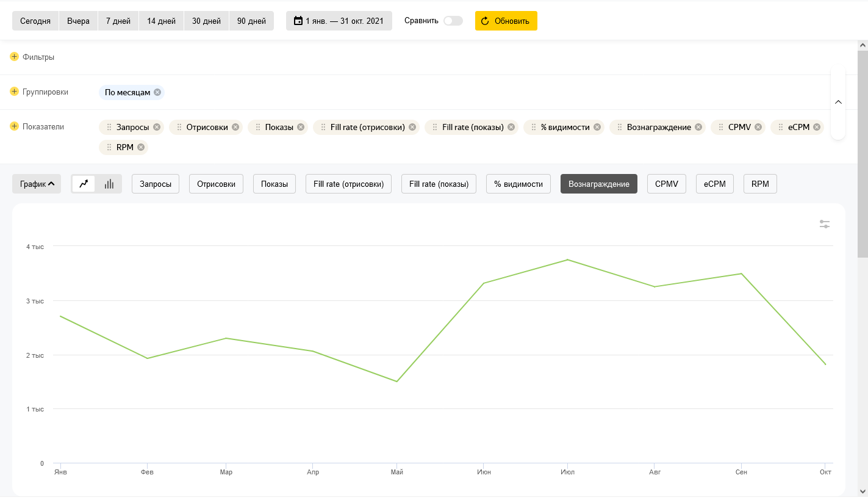Add grouping via Группировки plus icon
The width and height of the screenshot is (868, 500).
tap(15, 92)
